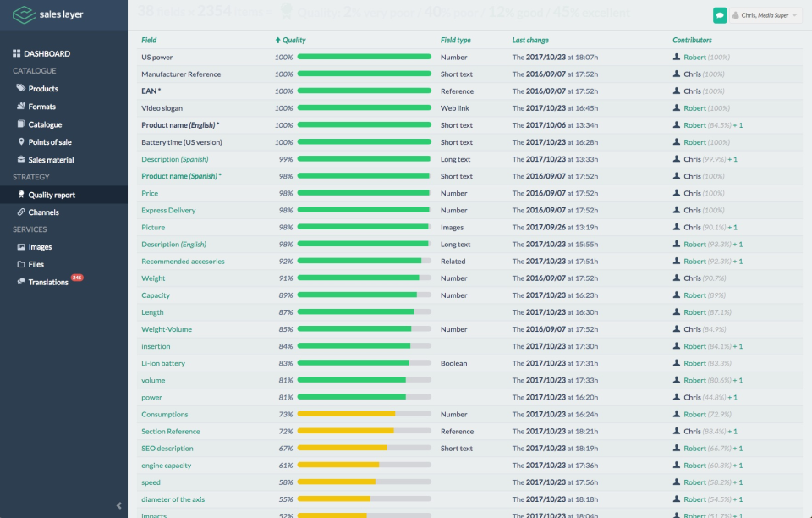Click the Channels link icon
This screenshot has width=812, height=518.
point(21,212)
